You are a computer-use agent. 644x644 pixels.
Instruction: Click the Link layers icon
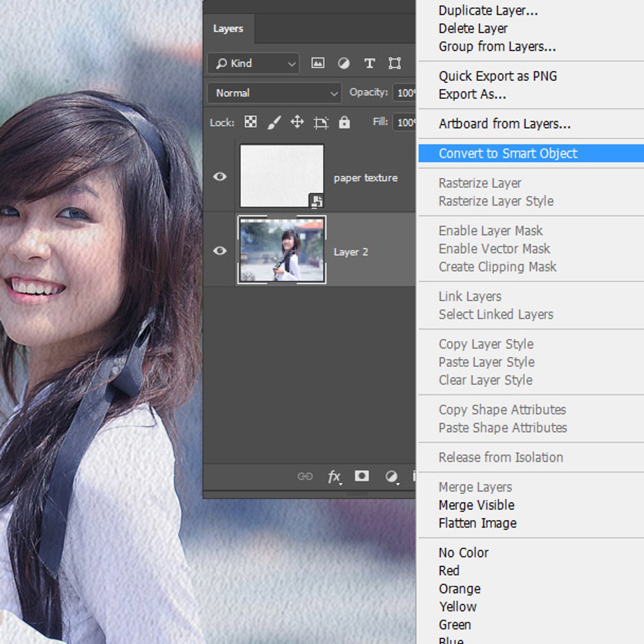(x=306, y=476)
